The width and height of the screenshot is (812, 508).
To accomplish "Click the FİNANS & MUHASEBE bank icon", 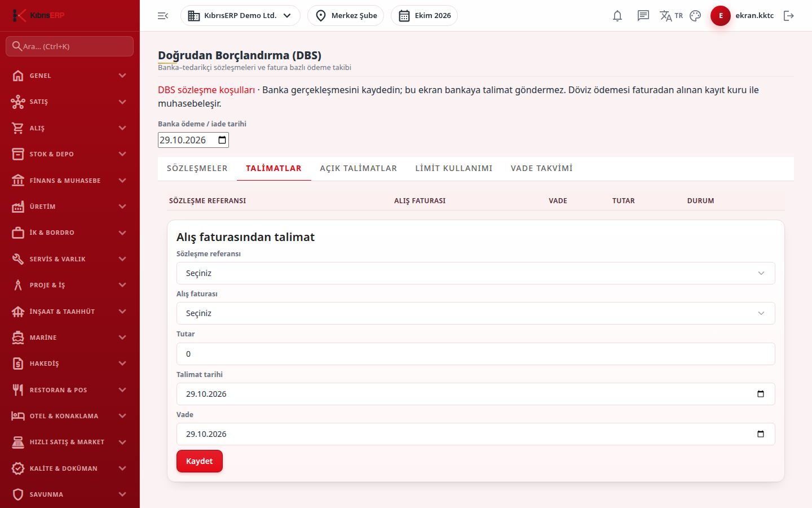I will (x=18, y=181).
